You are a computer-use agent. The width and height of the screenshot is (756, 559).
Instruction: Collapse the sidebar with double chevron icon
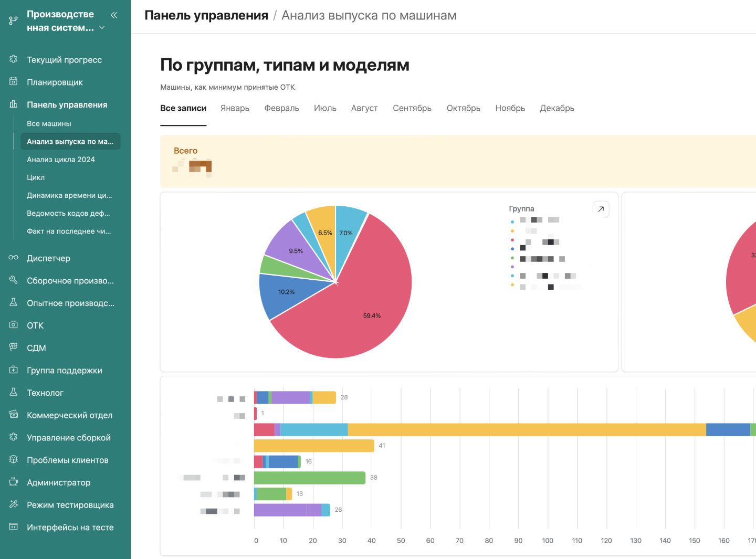pos(114,15)
